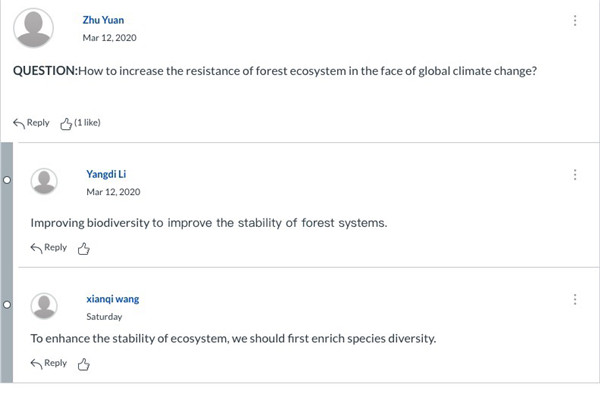Screen dimensions: 600x396
Task: Open options menu for Zhu Yuan's post
Action: [x=575, y=21]
